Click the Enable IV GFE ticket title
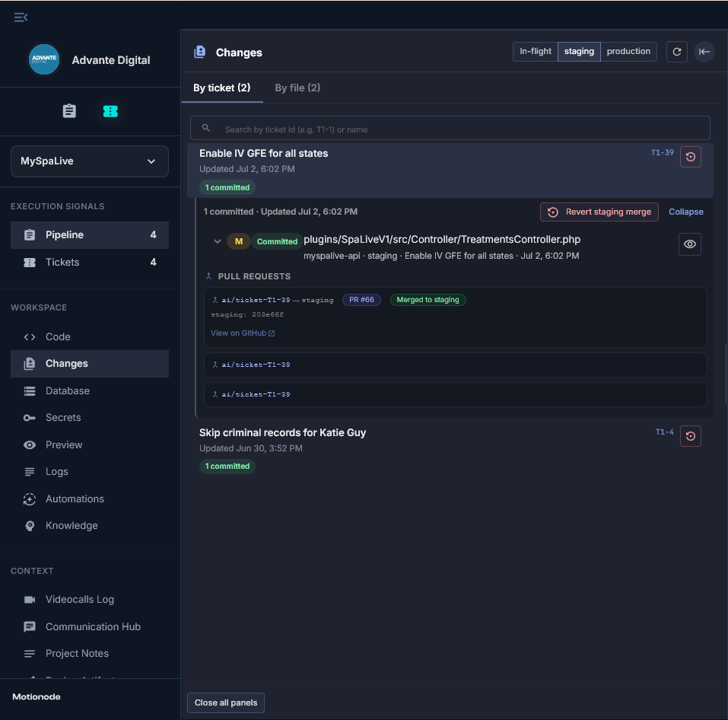 coord(264,153)
